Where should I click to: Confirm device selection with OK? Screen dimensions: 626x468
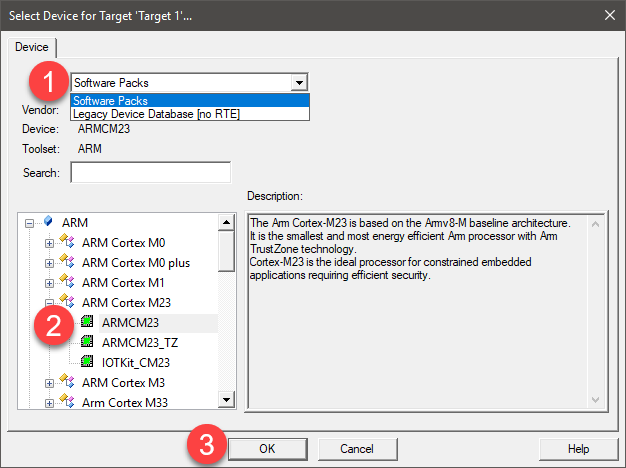coord(267,449)
